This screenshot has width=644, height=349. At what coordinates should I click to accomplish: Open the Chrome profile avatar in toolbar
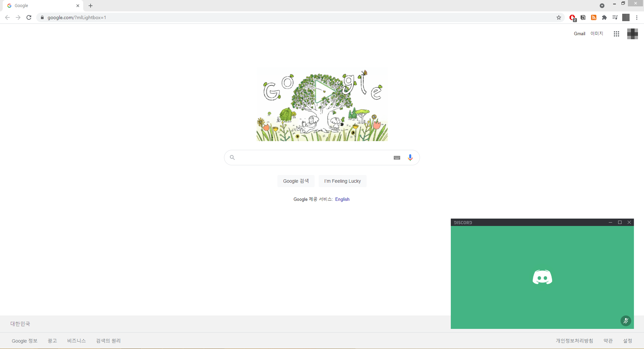[626, 17]
